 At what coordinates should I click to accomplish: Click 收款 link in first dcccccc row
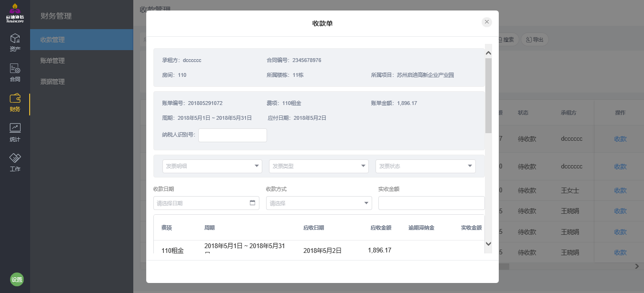tap(620, 139)
